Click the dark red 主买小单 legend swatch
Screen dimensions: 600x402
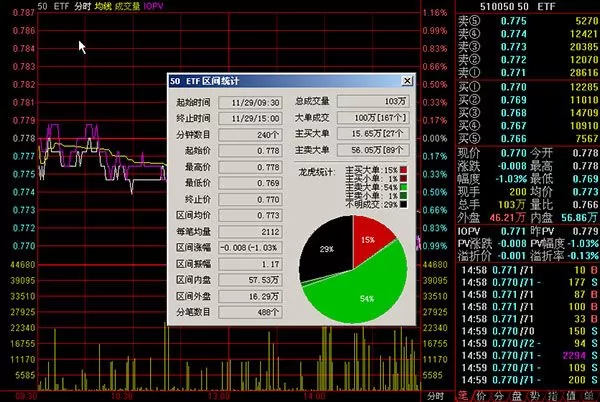coord(403,179)
